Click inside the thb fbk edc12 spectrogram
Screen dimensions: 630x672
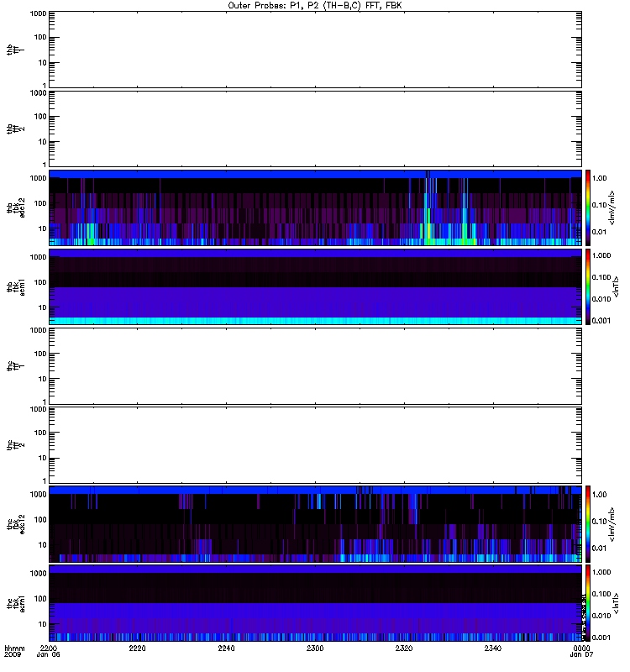pos(315,207)
